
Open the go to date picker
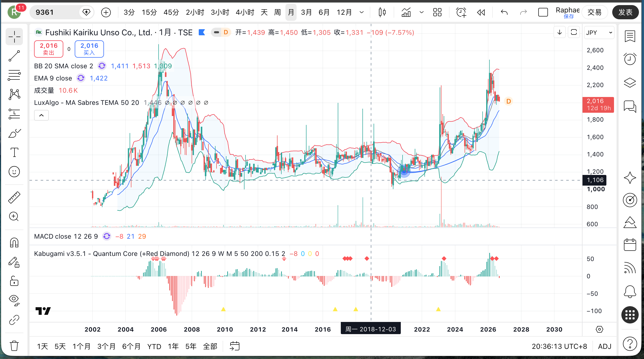[235, 346]
